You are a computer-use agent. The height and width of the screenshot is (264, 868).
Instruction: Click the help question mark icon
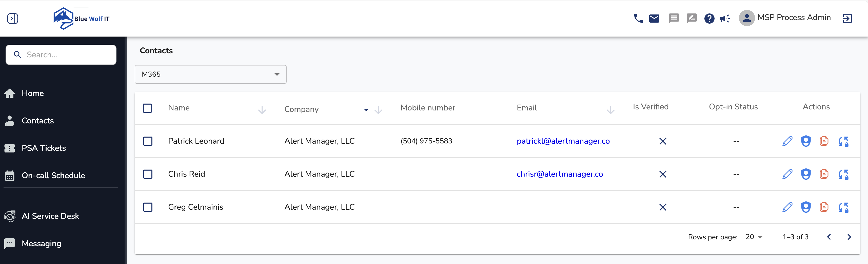(709, 18)
